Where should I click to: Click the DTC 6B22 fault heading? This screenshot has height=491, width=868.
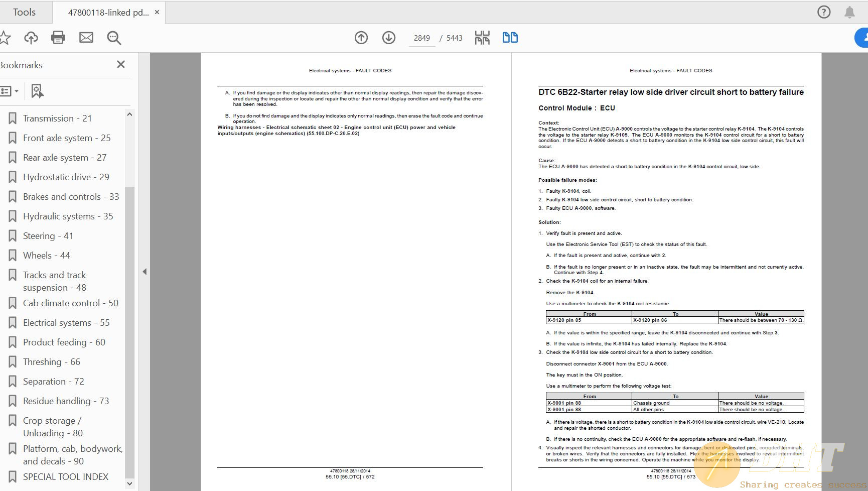pos(671,92)
